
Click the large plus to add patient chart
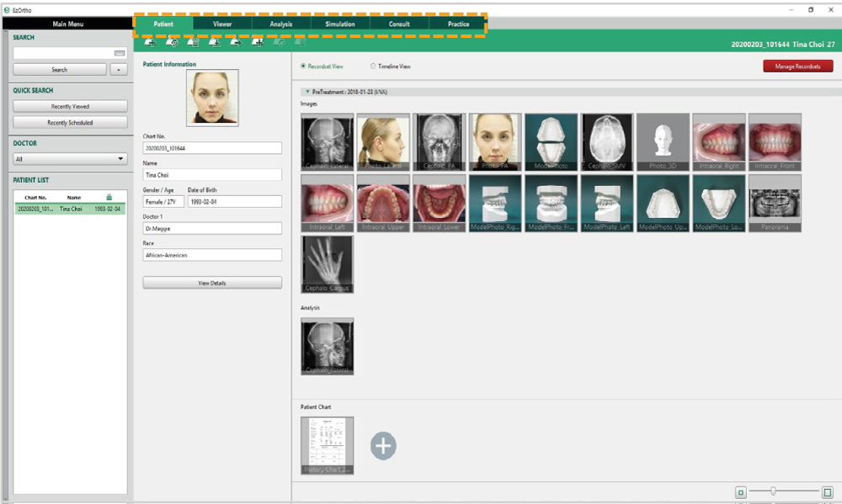click(383, 446)
